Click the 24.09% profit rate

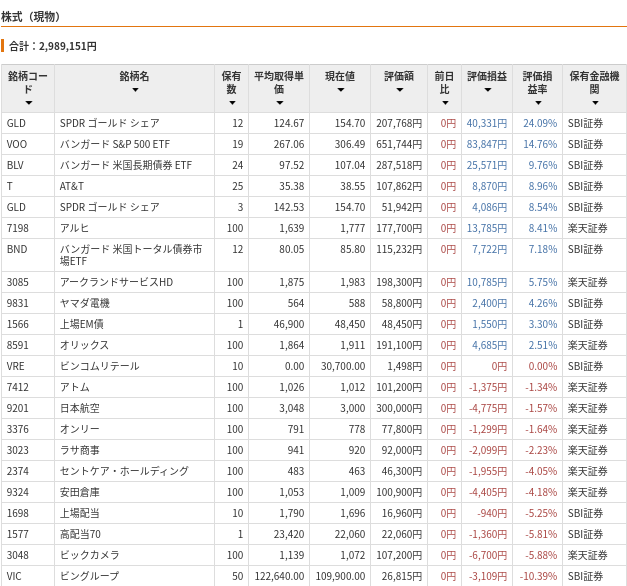(540, 123)
